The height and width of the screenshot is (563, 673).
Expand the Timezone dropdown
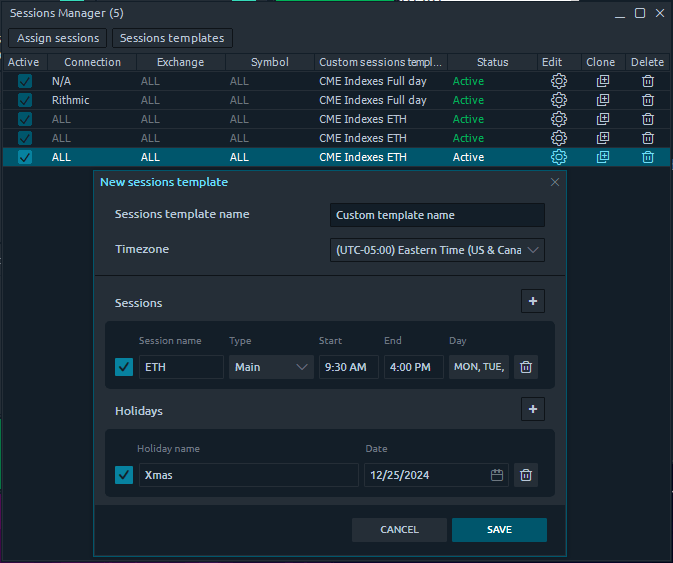[x=437, y=250]
